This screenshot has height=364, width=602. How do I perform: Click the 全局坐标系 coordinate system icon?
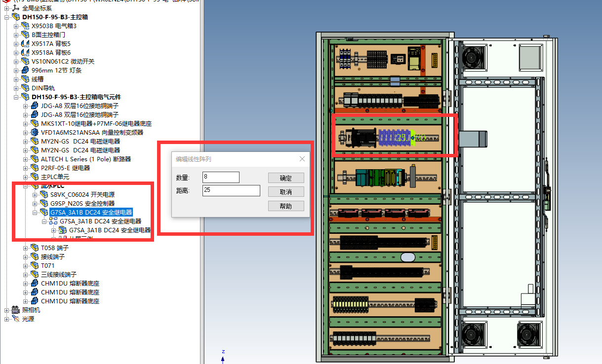15,8
